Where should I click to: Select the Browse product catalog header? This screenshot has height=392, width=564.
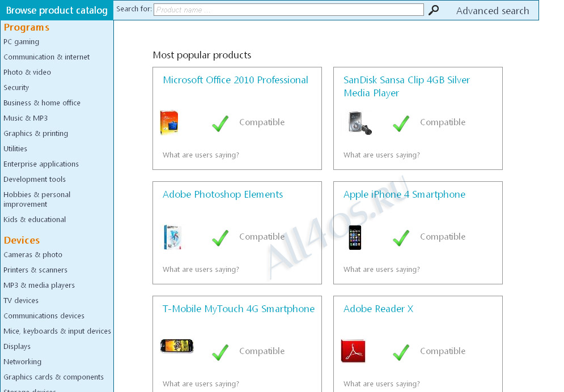[x=57, y=10]
